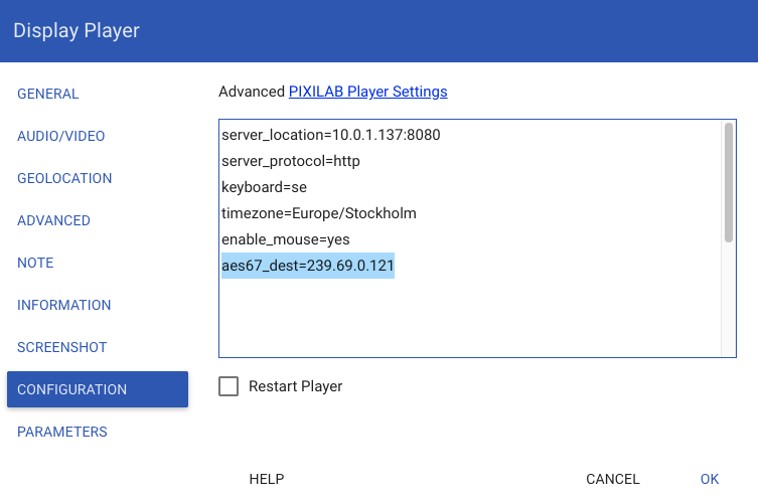Click the timezone=Europe/Stockholm line

(x=319, y=213)
